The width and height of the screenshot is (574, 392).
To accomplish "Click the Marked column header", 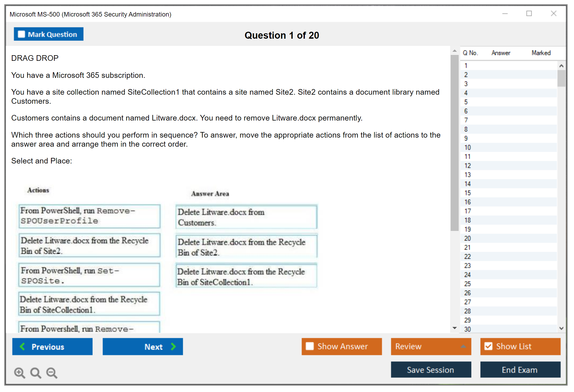I will [541, 53].
